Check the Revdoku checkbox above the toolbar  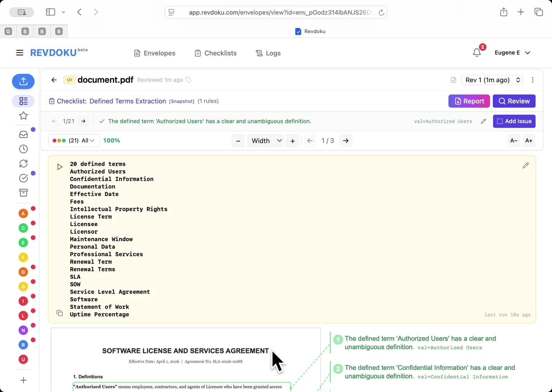tap(297, 31)
